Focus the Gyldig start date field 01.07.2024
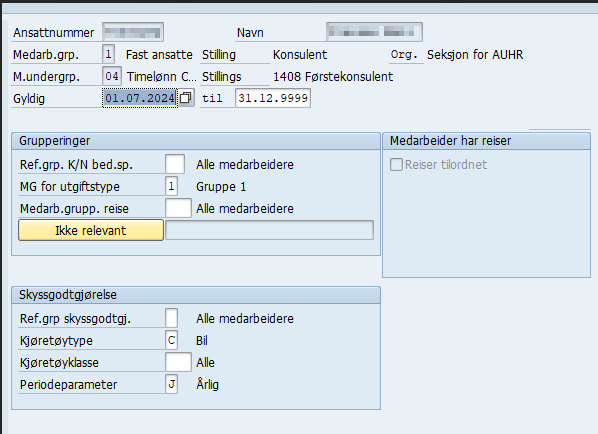Screen dimensions: 598x434 140,98
